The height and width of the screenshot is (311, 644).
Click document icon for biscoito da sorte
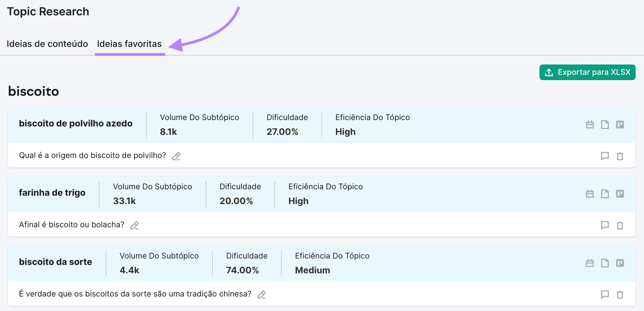tap(605, 263)
